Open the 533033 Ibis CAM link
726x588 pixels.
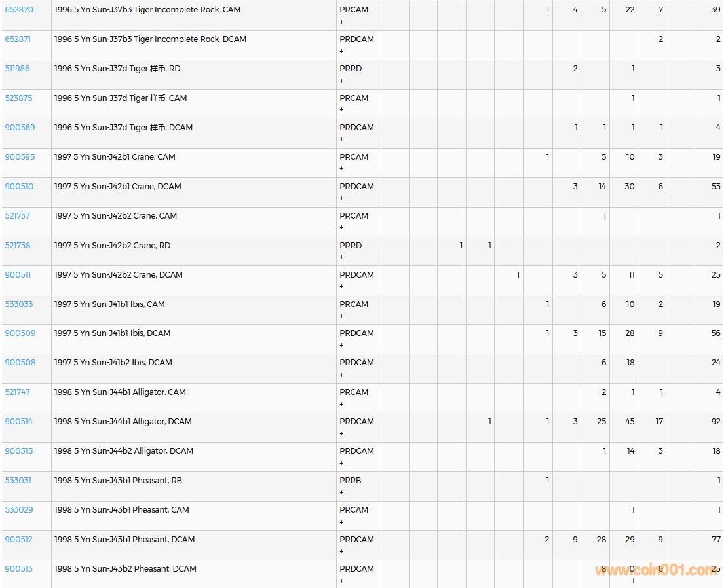pos(19,304)
